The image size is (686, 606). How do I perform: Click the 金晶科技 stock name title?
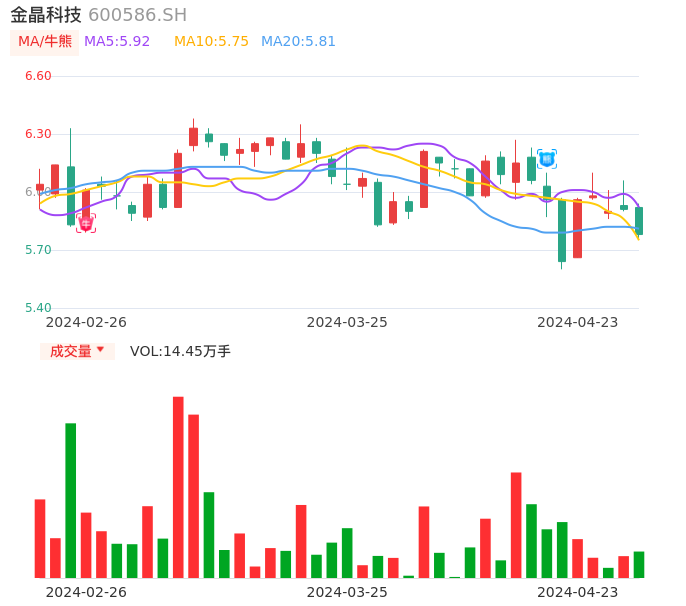tap(46, 15)
